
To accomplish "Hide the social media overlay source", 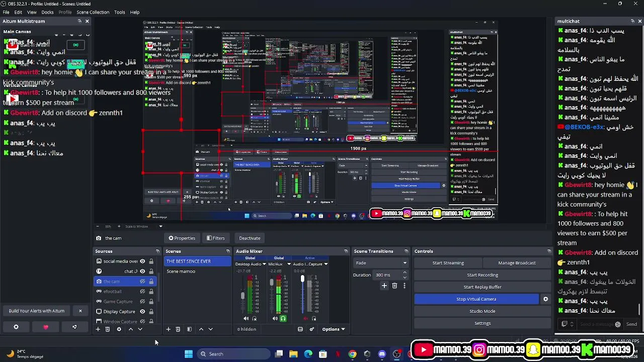I will tap(142, 261).
